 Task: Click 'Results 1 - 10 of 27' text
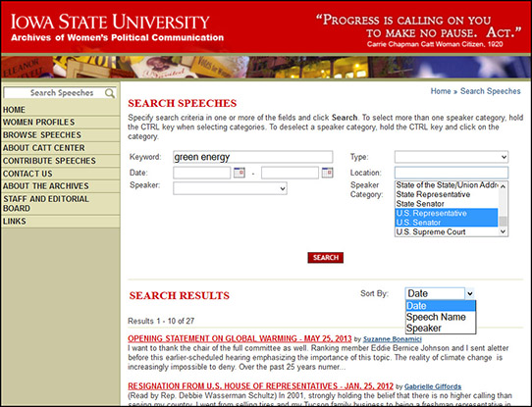pos(161,321)
